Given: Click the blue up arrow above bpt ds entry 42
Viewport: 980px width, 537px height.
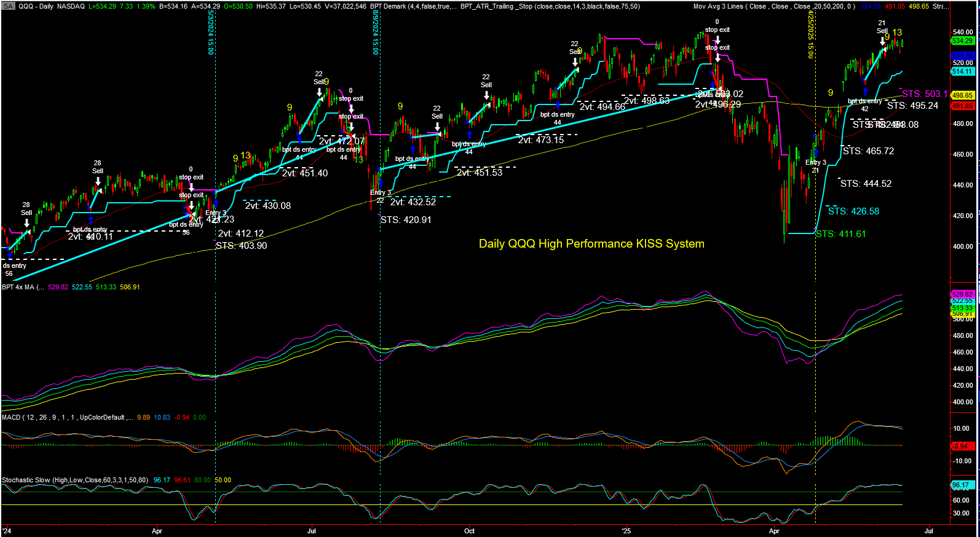Looking at the screenshot, I should tap(865, 92).
